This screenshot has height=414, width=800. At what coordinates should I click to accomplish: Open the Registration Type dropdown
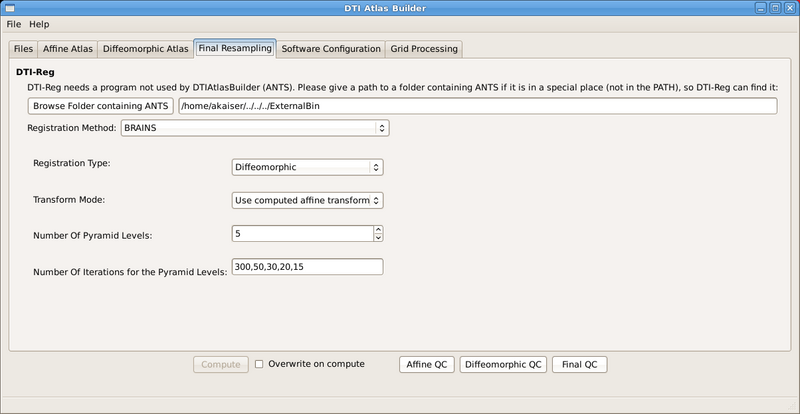point(307,167)
